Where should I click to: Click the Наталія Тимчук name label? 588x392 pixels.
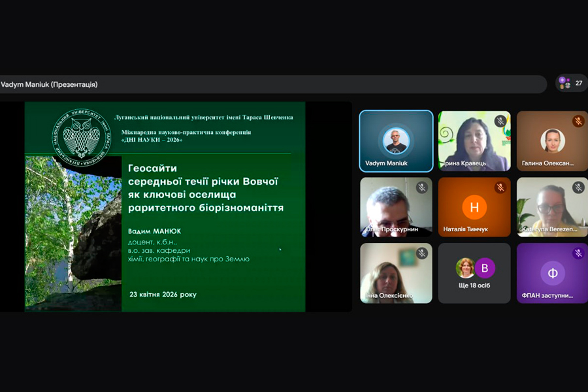pyautogui.click(x=465, y=229)
